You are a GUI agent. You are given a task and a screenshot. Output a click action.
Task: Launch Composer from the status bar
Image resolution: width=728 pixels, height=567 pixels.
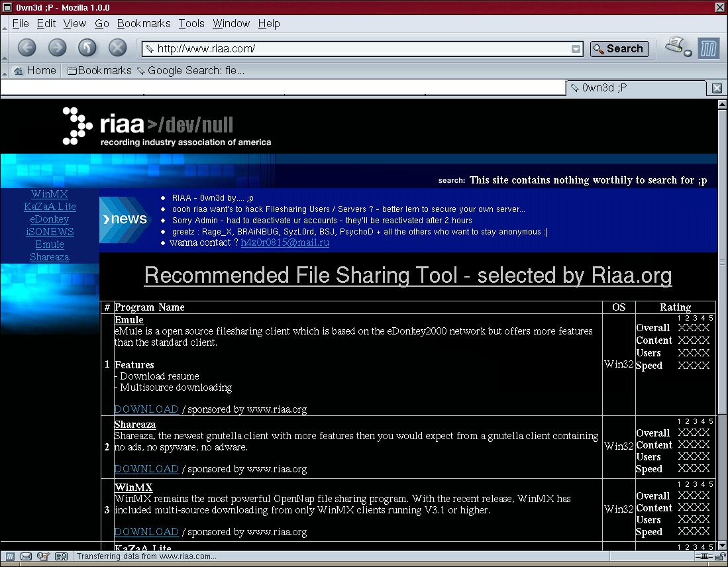click(43, 556)
